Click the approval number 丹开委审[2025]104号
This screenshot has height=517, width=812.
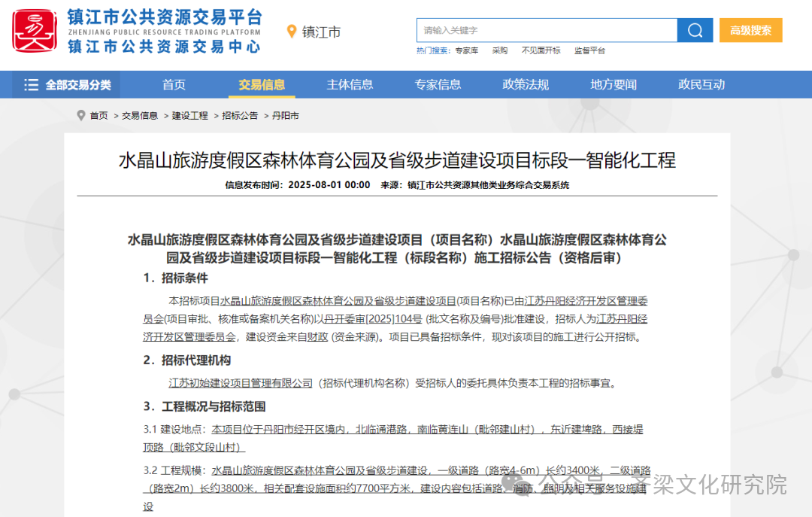[x=373, y=319]
